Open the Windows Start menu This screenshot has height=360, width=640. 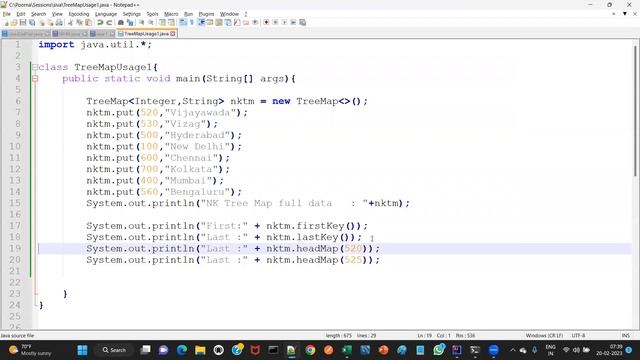click(82, 350)
